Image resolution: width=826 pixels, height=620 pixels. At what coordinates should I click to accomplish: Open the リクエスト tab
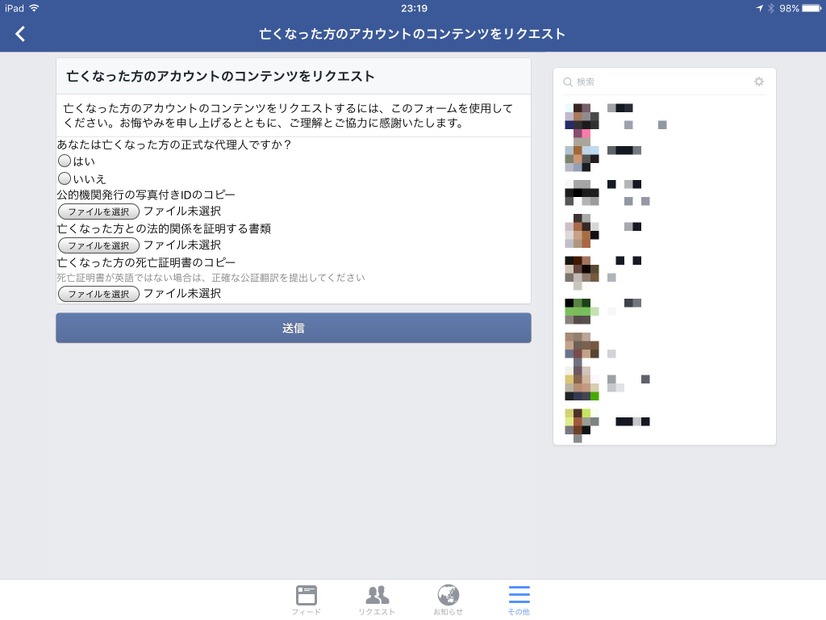[377, 600]
